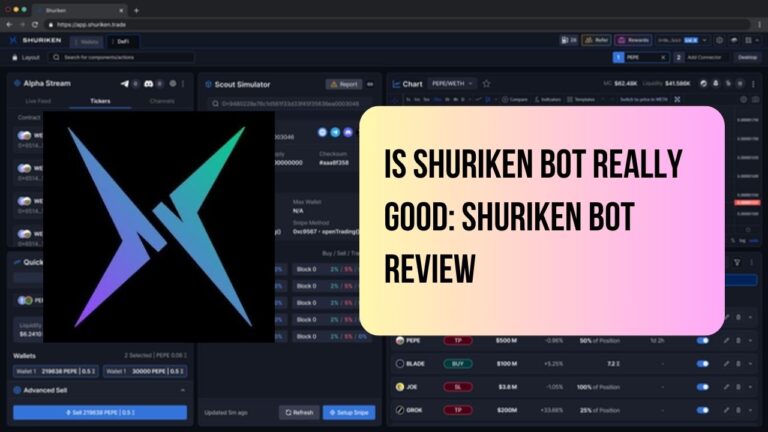Open a new browser tab

[x=136, y=10]
